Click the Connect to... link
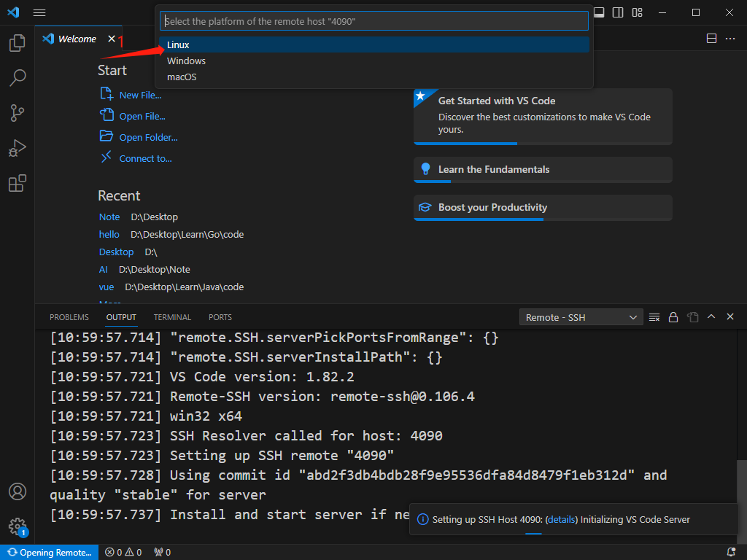This screenshot has width=747, height=560. (145, 158)
